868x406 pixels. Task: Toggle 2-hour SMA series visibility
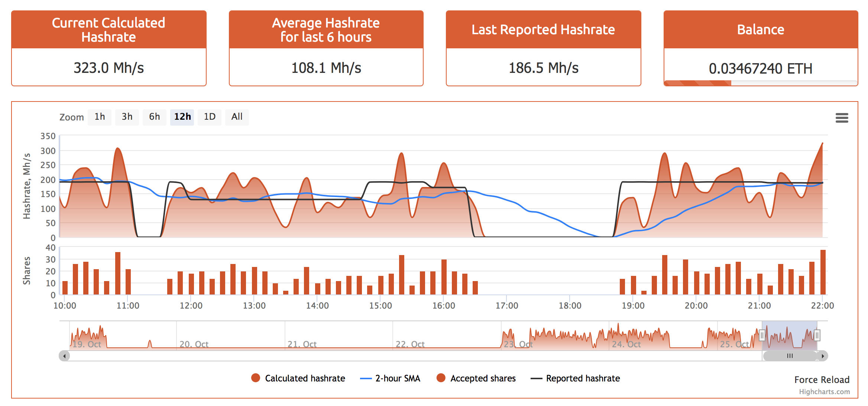(x=397, y=378)
